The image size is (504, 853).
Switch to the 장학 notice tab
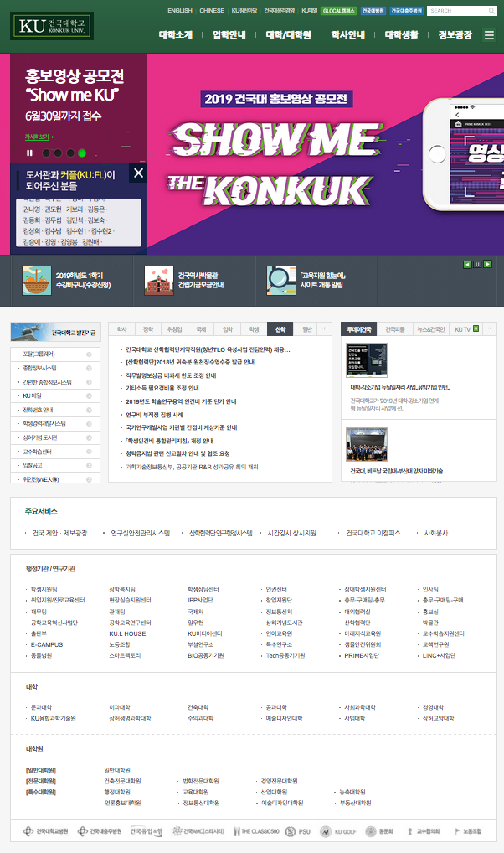pyautogui.click(x=148, y=329)
